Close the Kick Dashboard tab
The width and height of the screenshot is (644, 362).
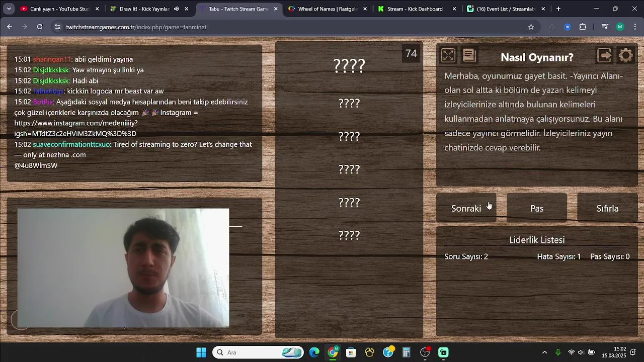(454, 9)
